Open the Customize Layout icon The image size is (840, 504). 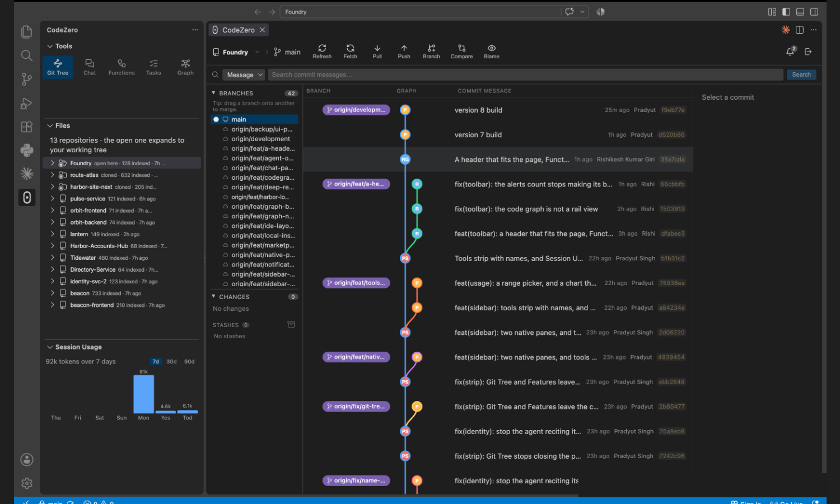(x=772, y=12)
